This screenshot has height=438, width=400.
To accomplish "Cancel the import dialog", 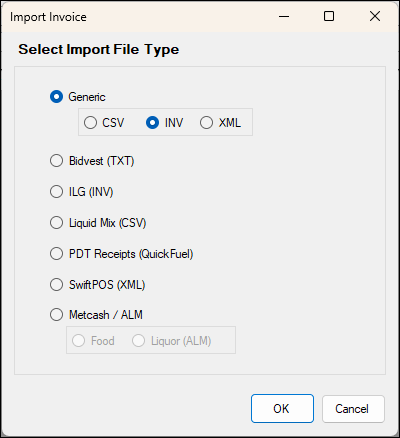I will click(x=353, y=409).
